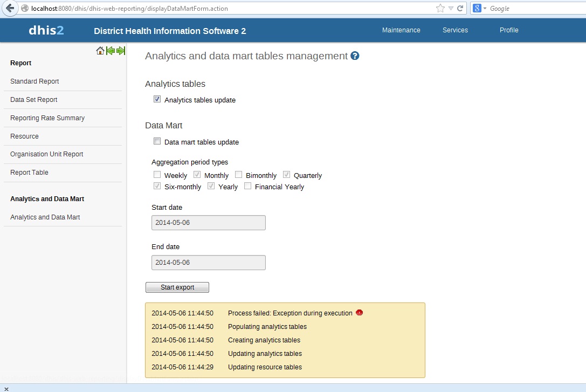Click the dhis2 logo
The height and width of the screenshot is (392, 586).
46,30
